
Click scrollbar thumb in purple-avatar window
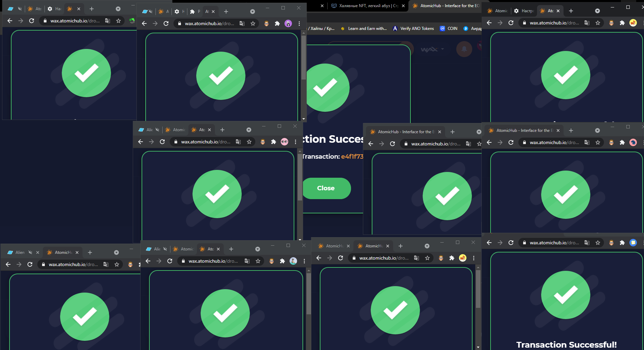point(303,57)
